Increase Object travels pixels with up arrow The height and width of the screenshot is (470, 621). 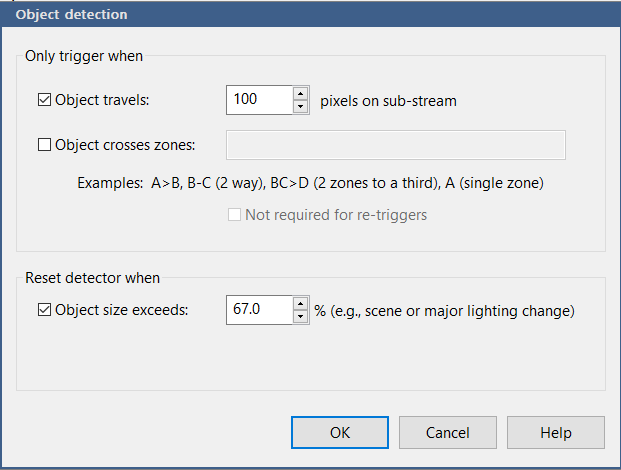[300, 94]
